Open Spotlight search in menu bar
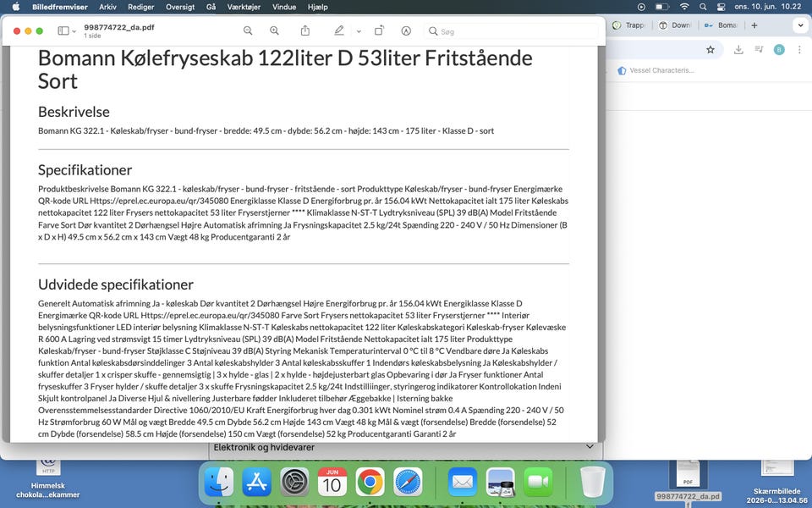Screen dimensions: 812x508 pos(703,7)
